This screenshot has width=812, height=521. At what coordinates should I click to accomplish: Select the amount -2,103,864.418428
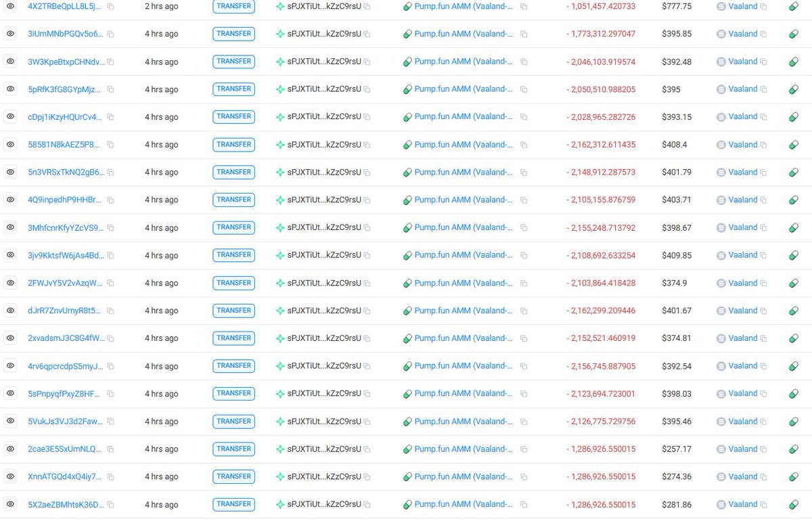(601, 284)
